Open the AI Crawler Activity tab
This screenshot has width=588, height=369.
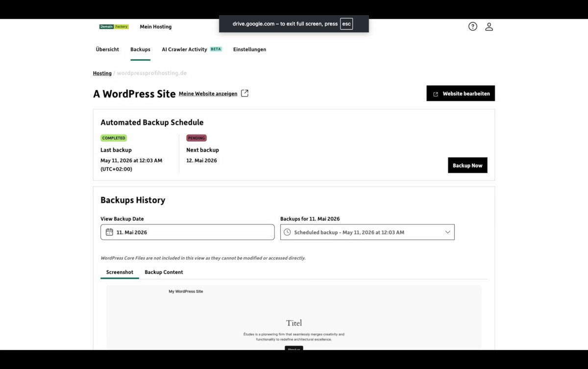(184, 49)
